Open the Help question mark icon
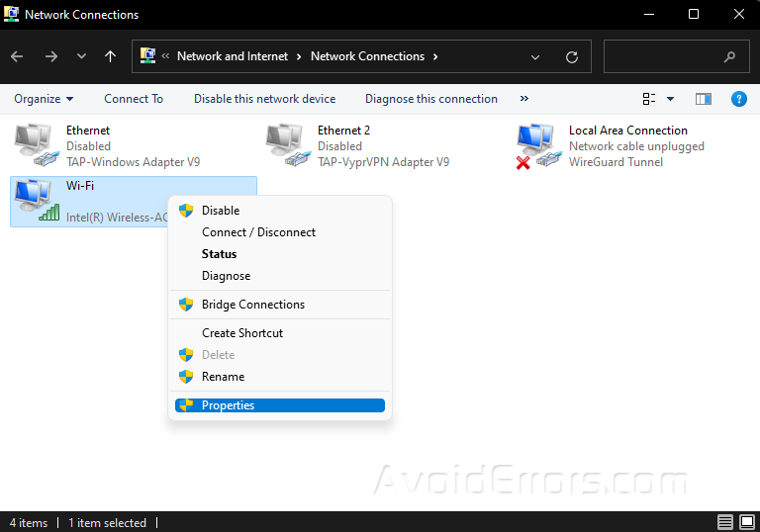The image size is (760, 532). pyautogui.click(x=738, y=99)
